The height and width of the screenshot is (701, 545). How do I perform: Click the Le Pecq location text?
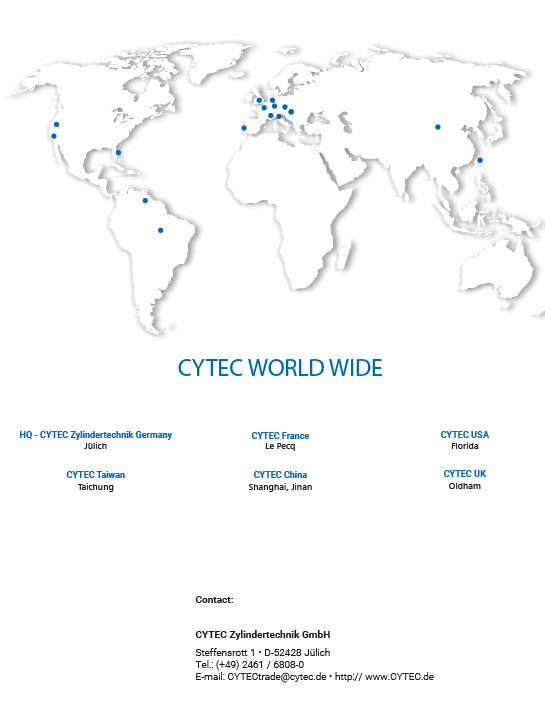(280, 446)
